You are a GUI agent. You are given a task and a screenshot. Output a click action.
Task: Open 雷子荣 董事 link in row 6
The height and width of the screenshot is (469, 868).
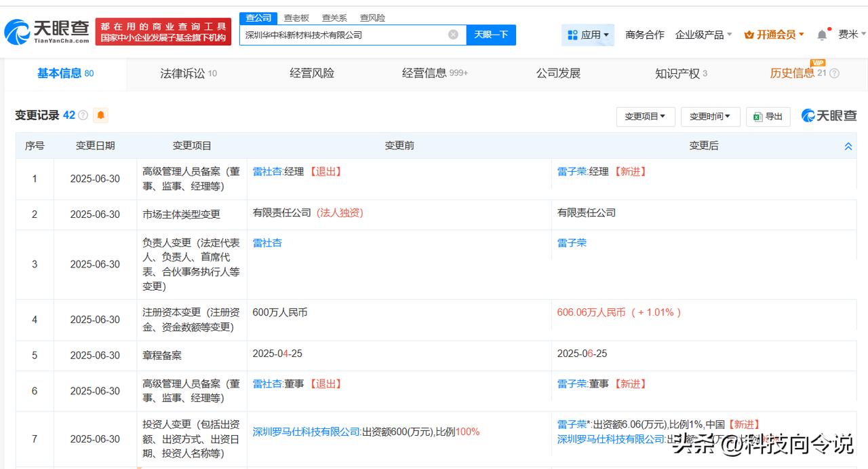tap(572, 384)
